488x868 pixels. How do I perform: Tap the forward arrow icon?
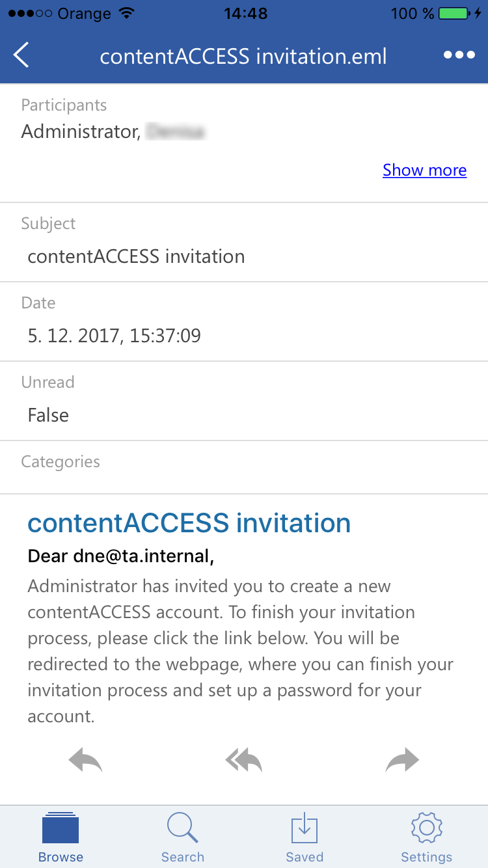pos(402,760)
